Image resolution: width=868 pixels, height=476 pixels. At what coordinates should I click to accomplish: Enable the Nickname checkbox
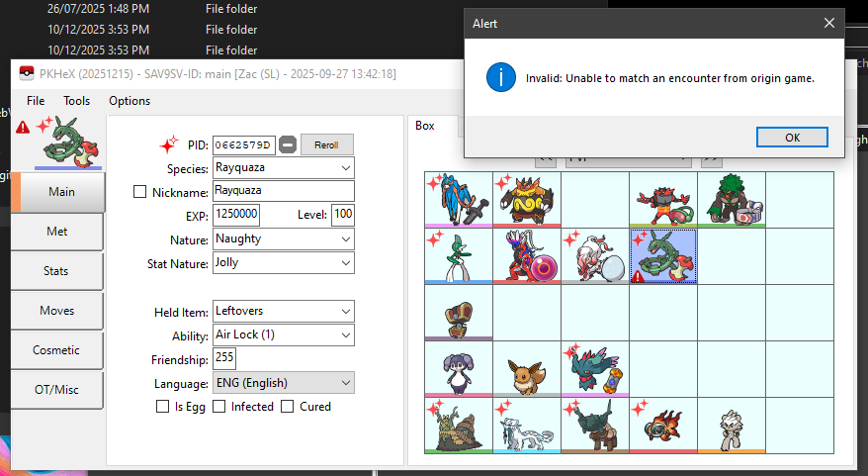[x=140, y=192]
